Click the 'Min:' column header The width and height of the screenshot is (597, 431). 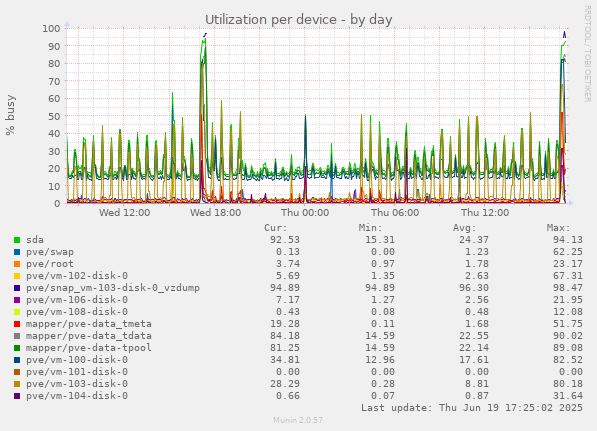[x=370, y=228]
